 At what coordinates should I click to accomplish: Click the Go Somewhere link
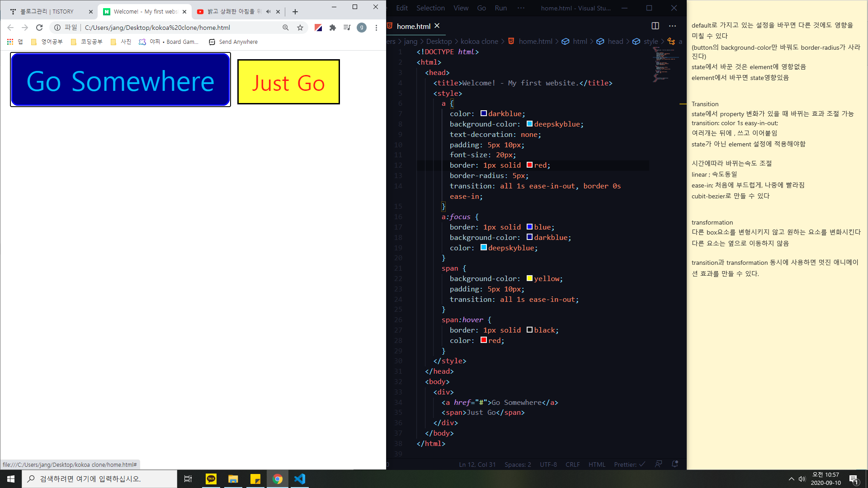(x=120, y=80)
